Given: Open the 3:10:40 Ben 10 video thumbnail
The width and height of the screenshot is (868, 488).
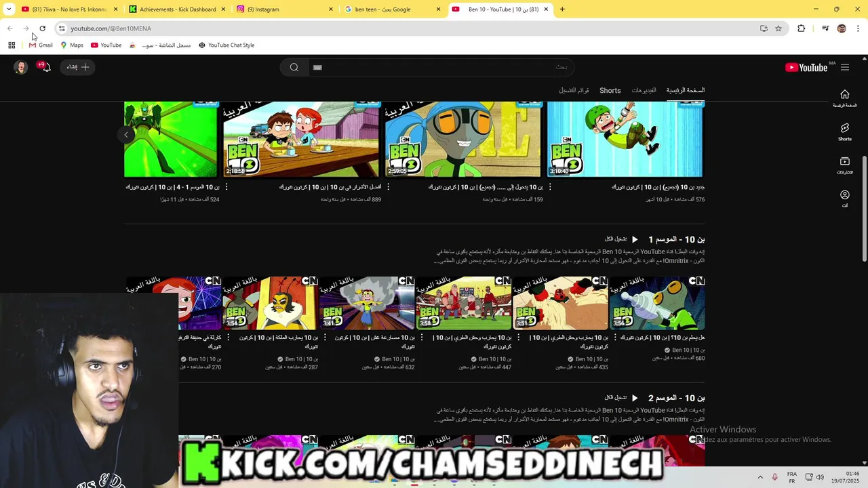Looking at the screenshot, I should [x=626, y=139].
